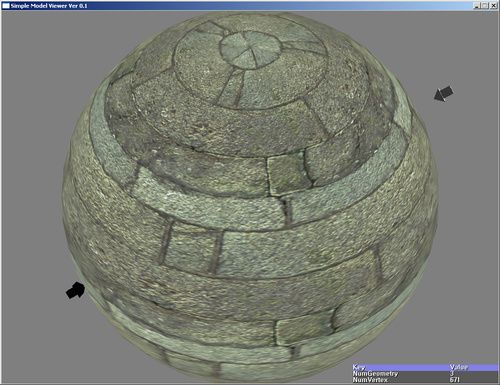The image size is (500, 385).
Task: Click the 'Value' column header
Action: click(458, 367)
